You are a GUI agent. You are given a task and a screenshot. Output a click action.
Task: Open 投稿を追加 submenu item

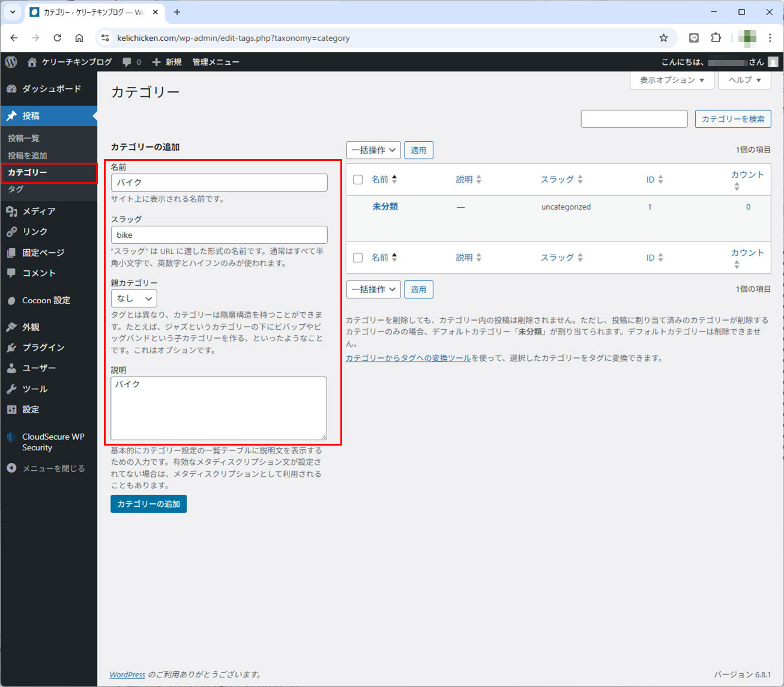(27, 156)
